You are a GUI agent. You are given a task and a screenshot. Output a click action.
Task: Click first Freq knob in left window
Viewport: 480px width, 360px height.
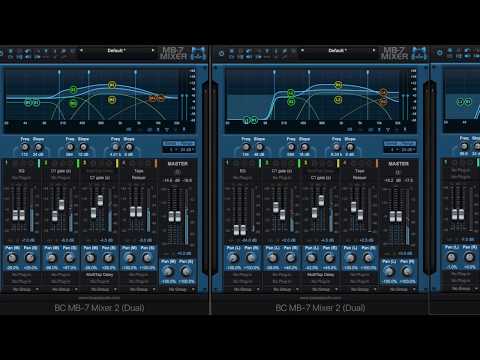(x=25, y=147)
